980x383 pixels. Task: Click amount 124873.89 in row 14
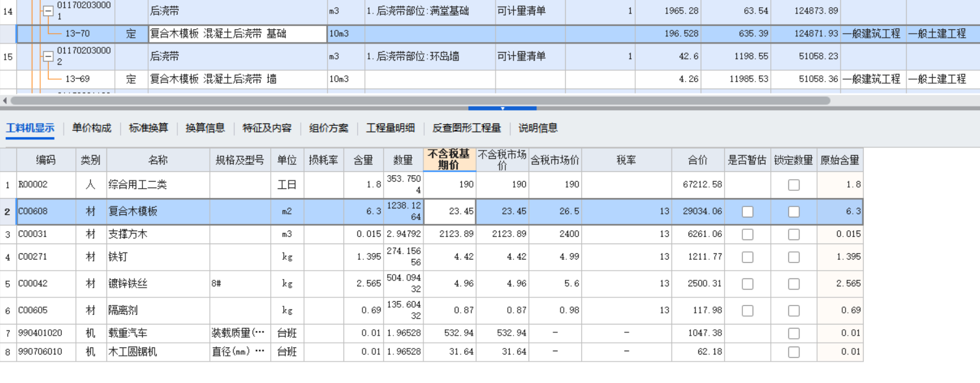point(805,11)
